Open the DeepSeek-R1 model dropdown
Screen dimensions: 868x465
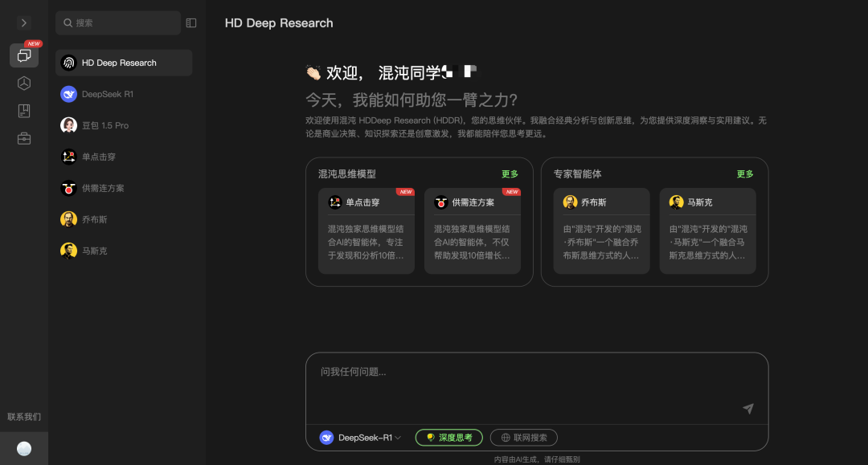361,438
